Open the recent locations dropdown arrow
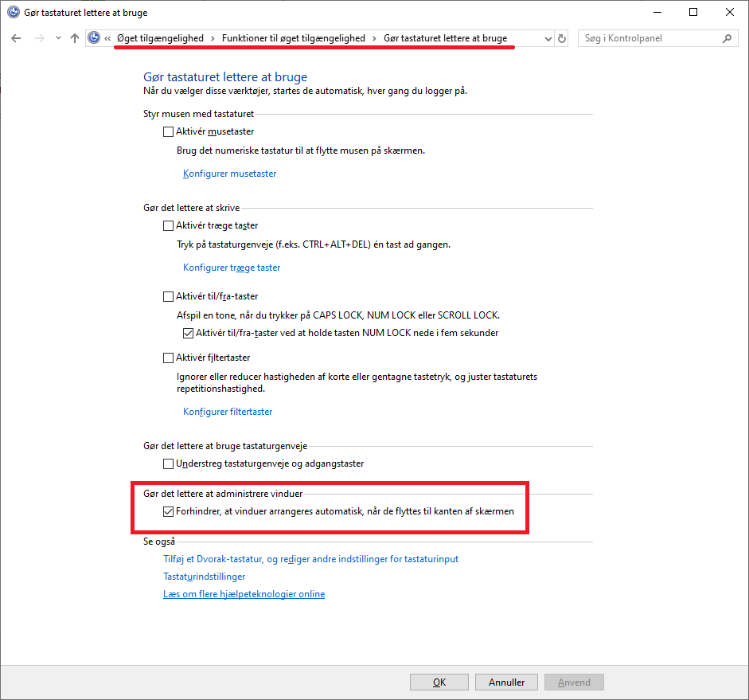The height and width of the screenshot is (700, 749). click(57, 38)
